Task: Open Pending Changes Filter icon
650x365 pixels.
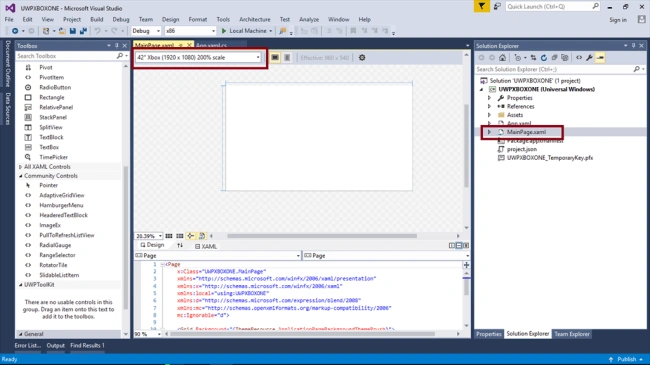Action: 517,58
